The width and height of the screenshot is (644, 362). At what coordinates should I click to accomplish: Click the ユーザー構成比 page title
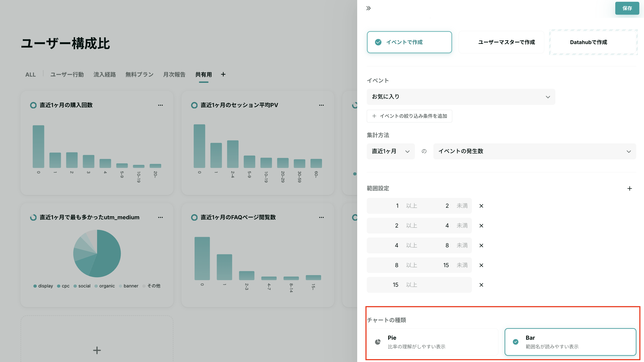[x=65, y=43]
